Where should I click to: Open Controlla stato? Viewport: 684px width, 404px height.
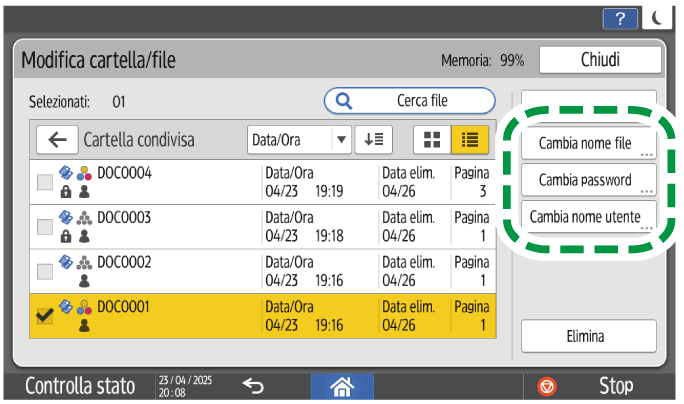click(80, 386)
